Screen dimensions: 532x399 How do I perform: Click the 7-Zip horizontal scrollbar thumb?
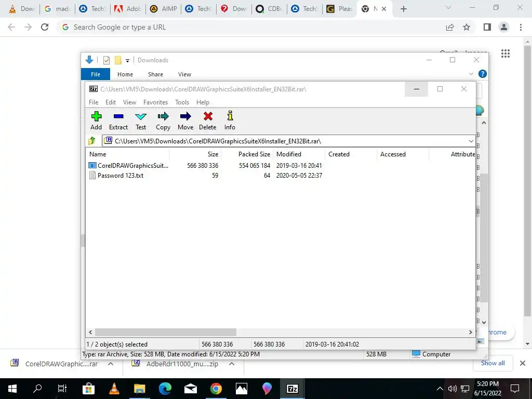click(166, 332)
